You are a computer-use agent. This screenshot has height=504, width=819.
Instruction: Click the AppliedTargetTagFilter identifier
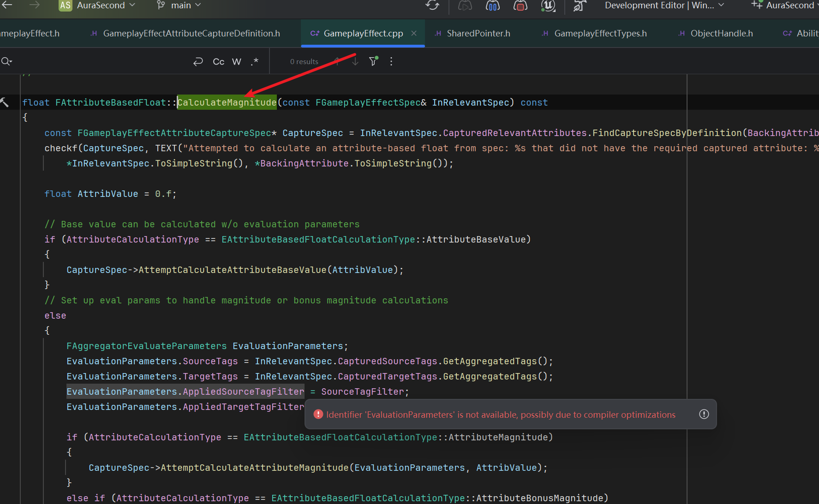244,407
